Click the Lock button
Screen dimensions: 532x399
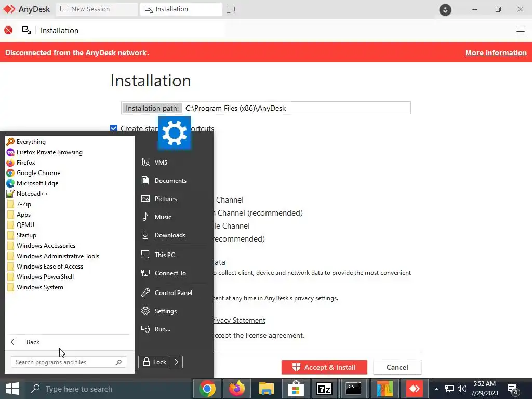pyautogui.click(x=154, y=362)
